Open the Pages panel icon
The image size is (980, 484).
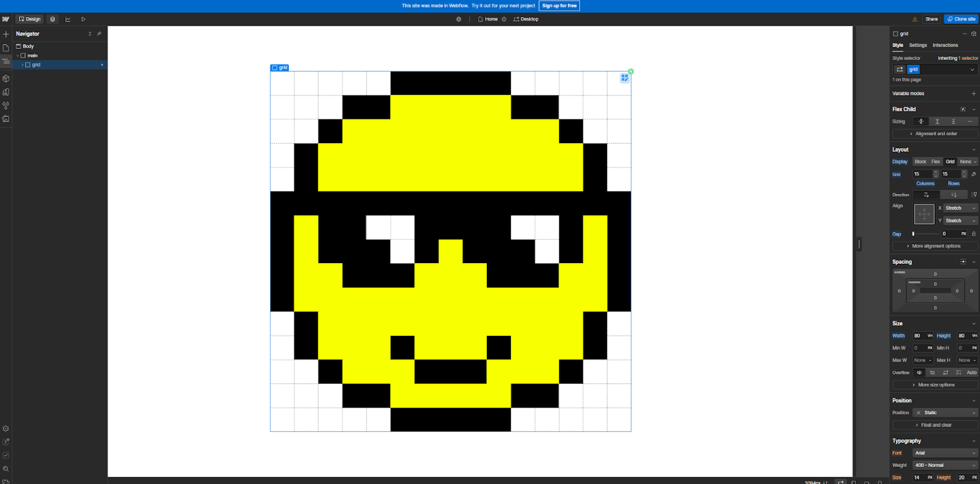(x=6, y=48)
